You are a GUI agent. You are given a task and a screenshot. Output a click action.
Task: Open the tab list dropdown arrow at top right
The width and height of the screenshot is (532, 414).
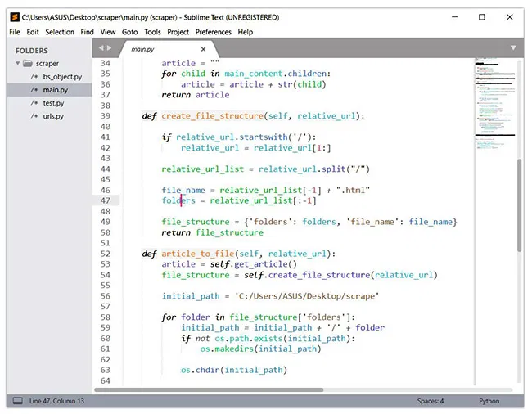[513, 48]
